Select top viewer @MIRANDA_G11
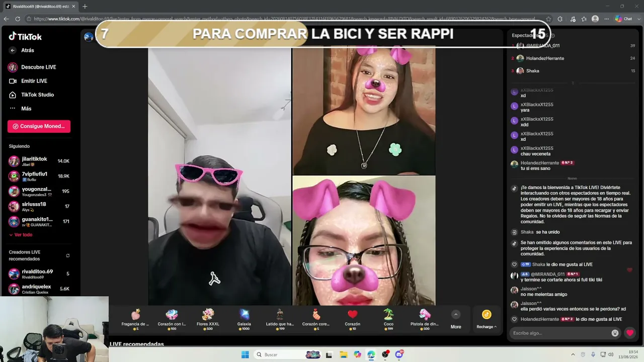 [573, 46]
